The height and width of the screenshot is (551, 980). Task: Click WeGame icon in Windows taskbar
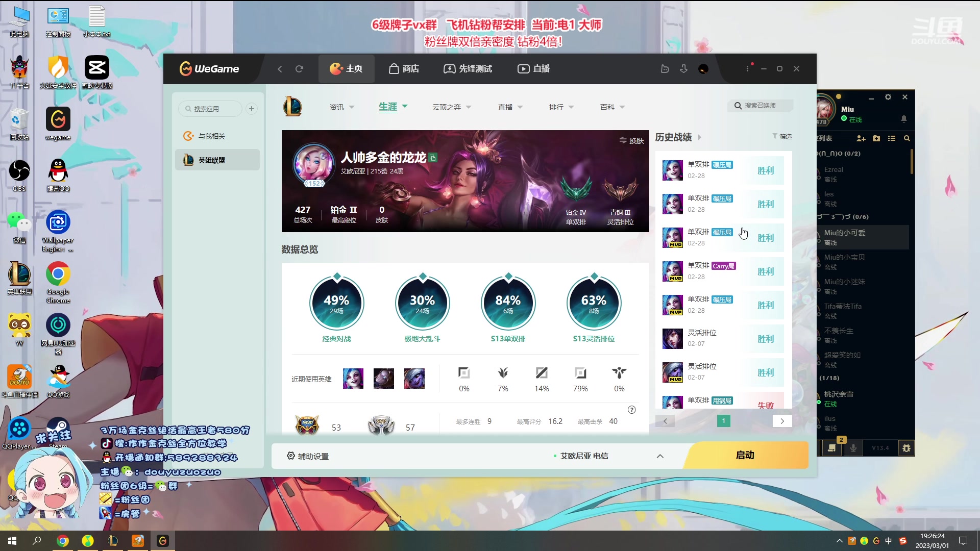[162, 541]
